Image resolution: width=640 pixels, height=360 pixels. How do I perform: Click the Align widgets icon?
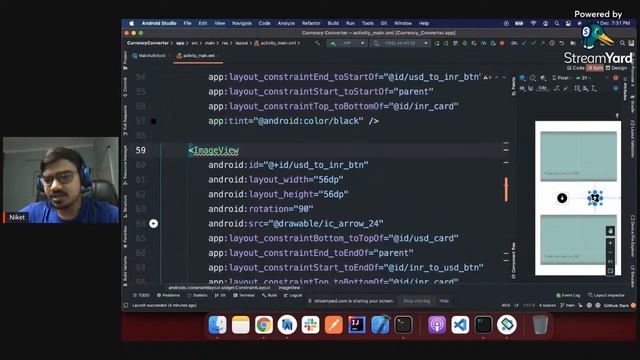585,88
